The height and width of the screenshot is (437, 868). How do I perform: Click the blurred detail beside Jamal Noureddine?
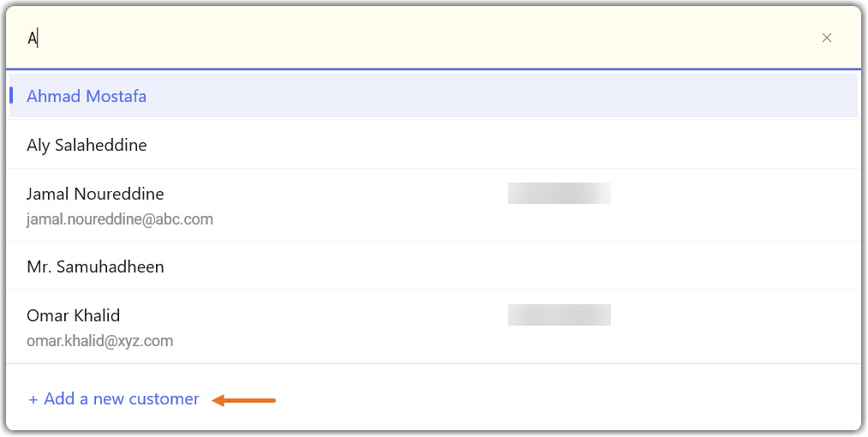coord(559,193)
